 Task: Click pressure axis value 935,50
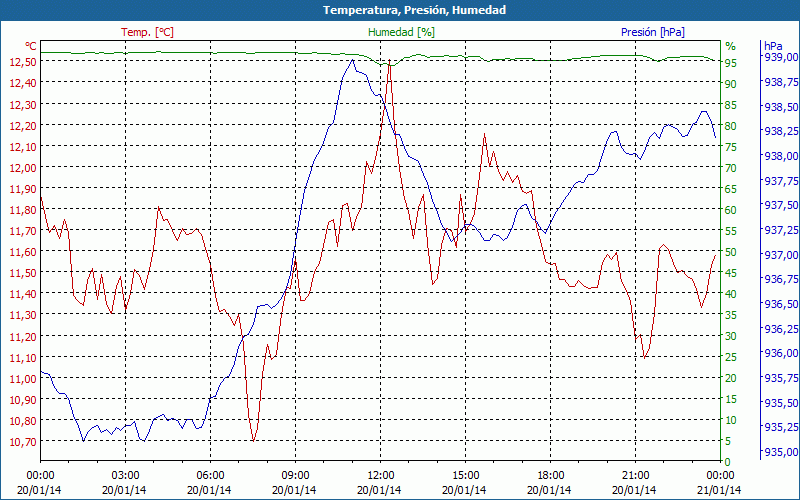coord(780,403)
